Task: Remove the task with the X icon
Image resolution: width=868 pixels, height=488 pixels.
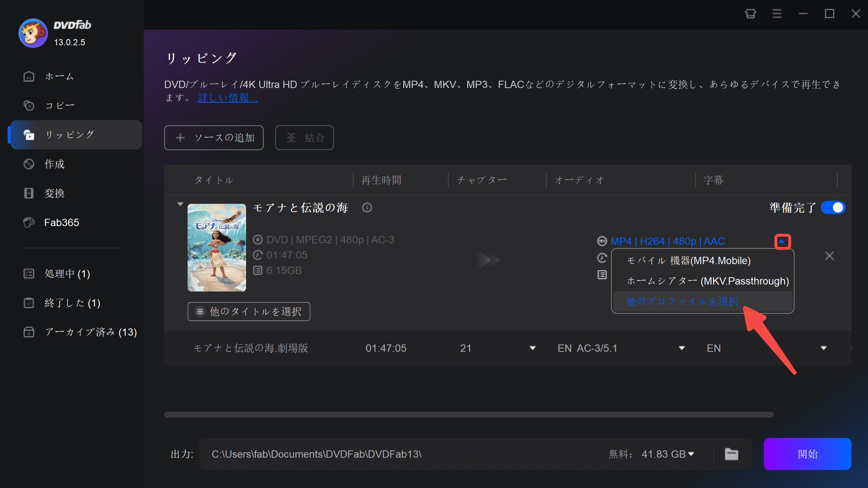Action: (829, 256)
